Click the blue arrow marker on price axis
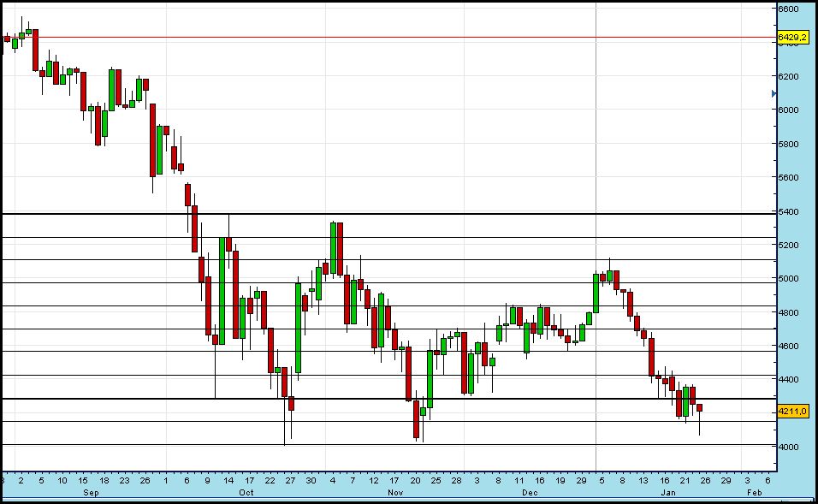Screen dimensions: 818x504 (x=774, y=94)
